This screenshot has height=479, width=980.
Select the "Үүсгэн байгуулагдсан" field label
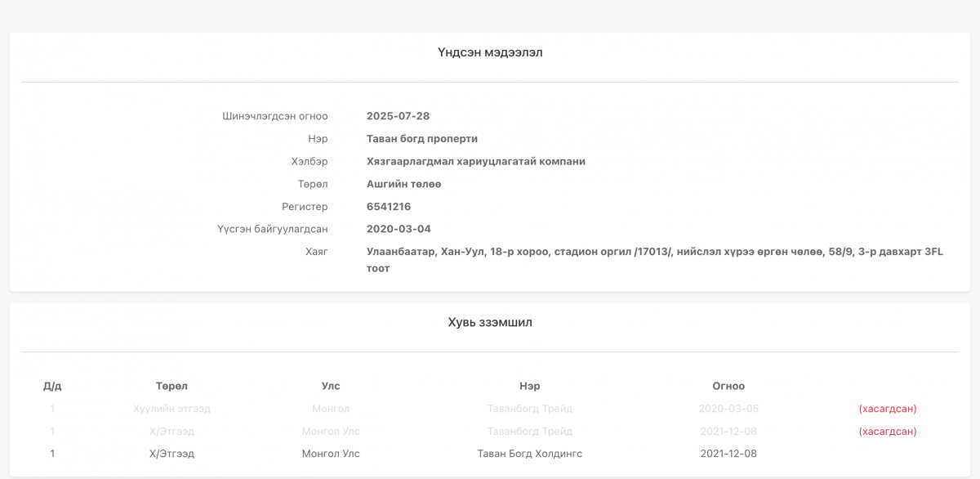click(x=272, y=230)
